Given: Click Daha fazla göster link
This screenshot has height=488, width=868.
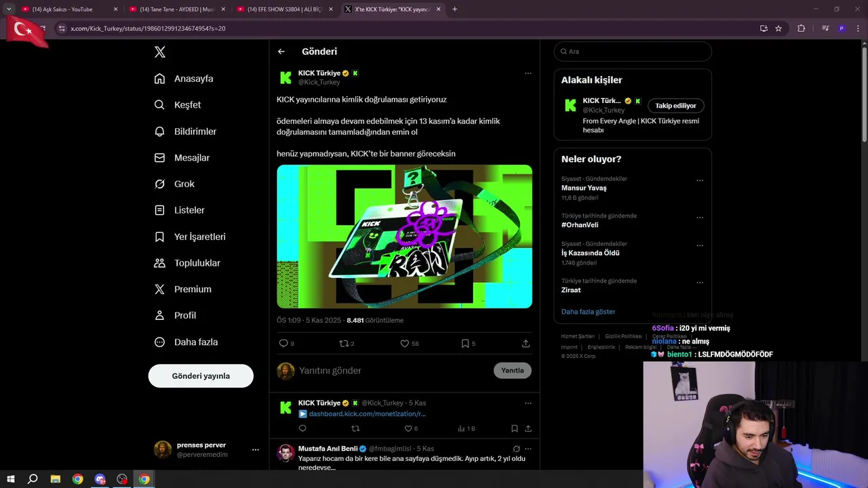Looking at the screenshot, I should 588,312.
